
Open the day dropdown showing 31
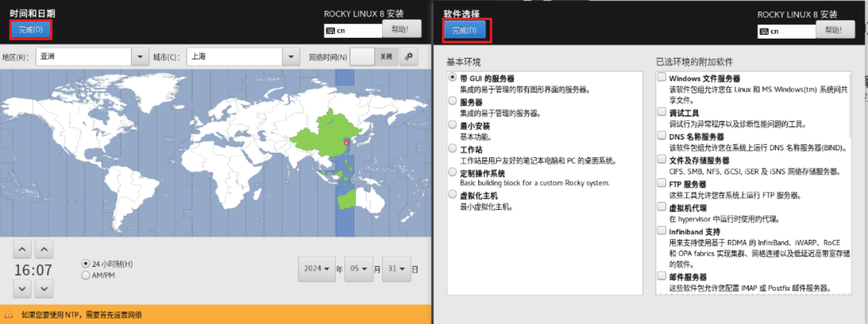click(x=397, y=269)
